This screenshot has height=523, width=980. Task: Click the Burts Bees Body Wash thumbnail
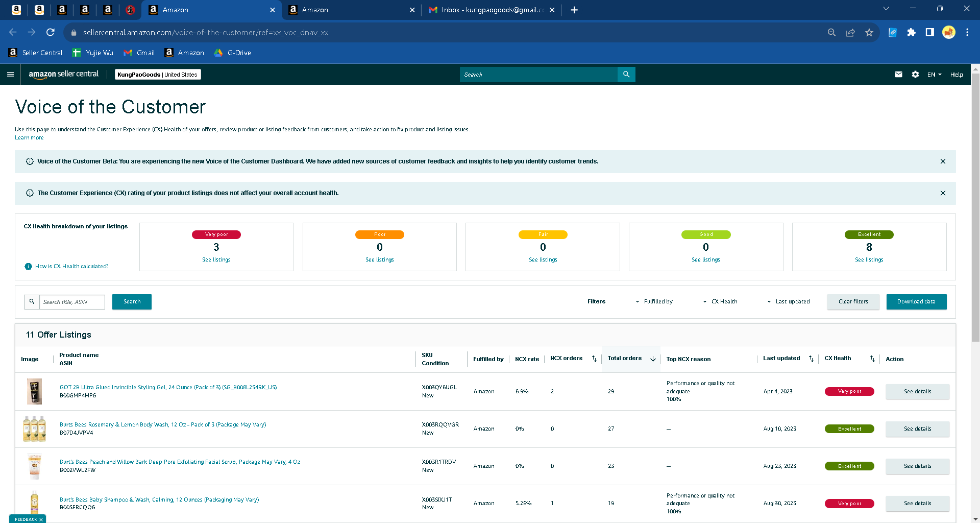(34, 429)
